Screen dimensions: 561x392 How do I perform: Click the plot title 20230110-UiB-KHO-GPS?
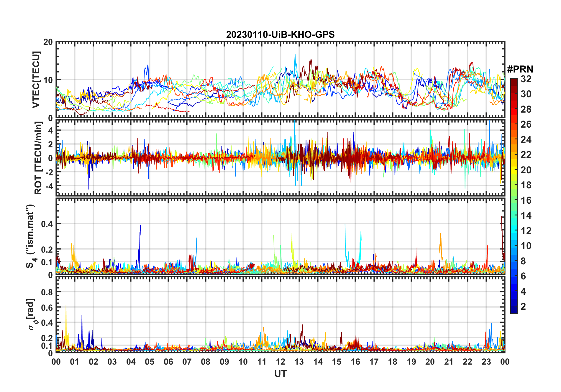click(x=280, y=34)
